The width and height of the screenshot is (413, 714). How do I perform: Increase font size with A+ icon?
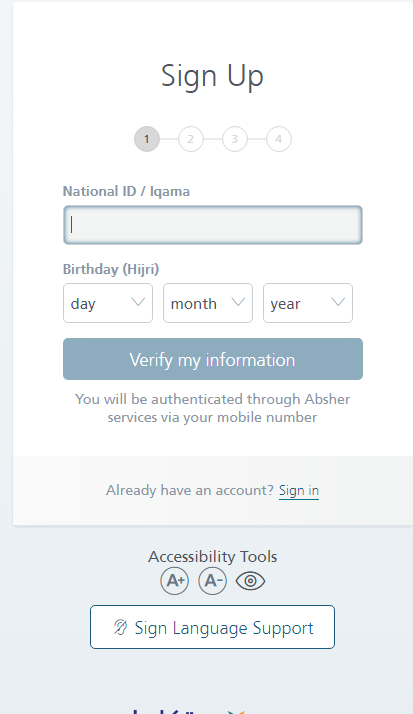175,581
